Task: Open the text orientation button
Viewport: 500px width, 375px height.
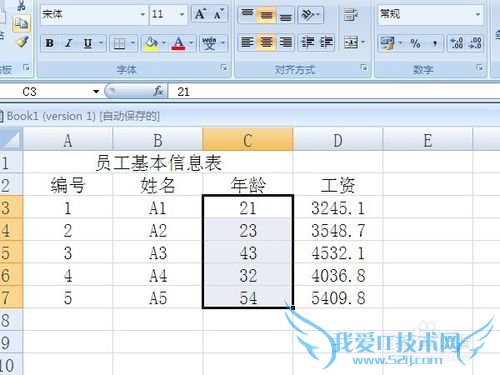Action: (310, 14)
